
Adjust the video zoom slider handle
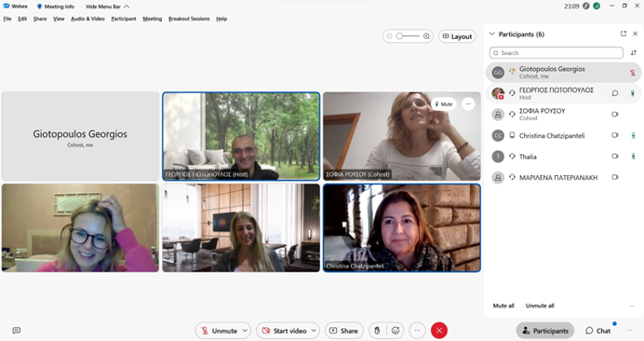coord(399,36)
